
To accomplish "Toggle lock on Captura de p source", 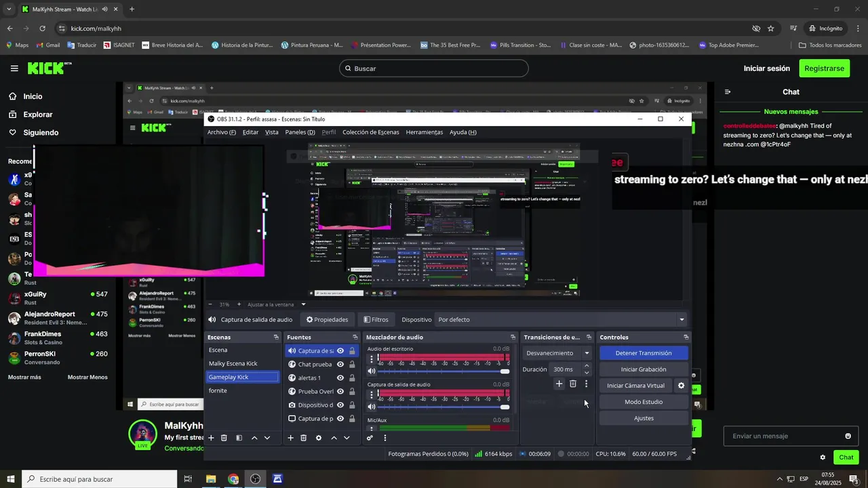I will (352, 418).
